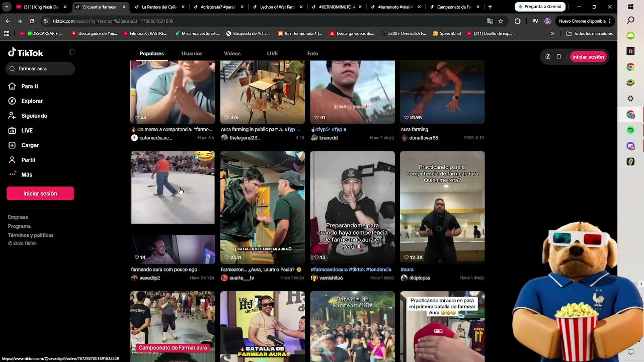The image size is (644, 362).
Task: Open 'Aura farming in public part 3' video
Action: (x=263, y=92)
